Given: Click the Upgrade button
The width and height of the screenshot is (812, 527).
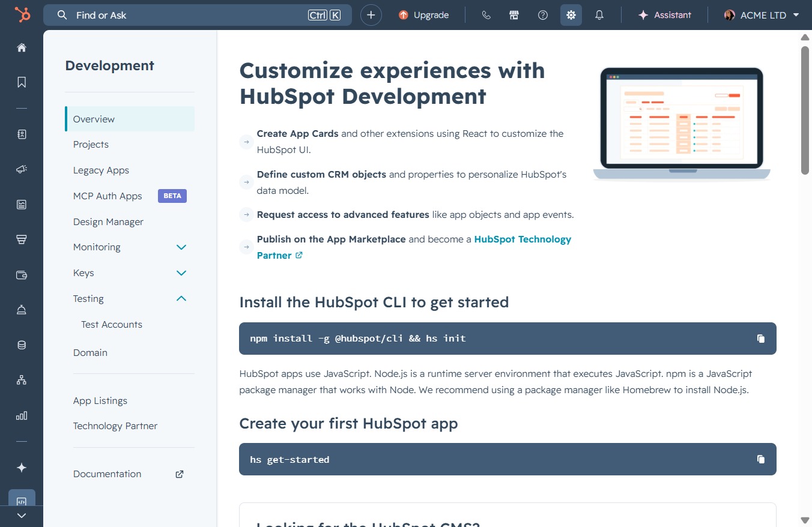Looking at the screenshot, I should [x=424, y=15].
